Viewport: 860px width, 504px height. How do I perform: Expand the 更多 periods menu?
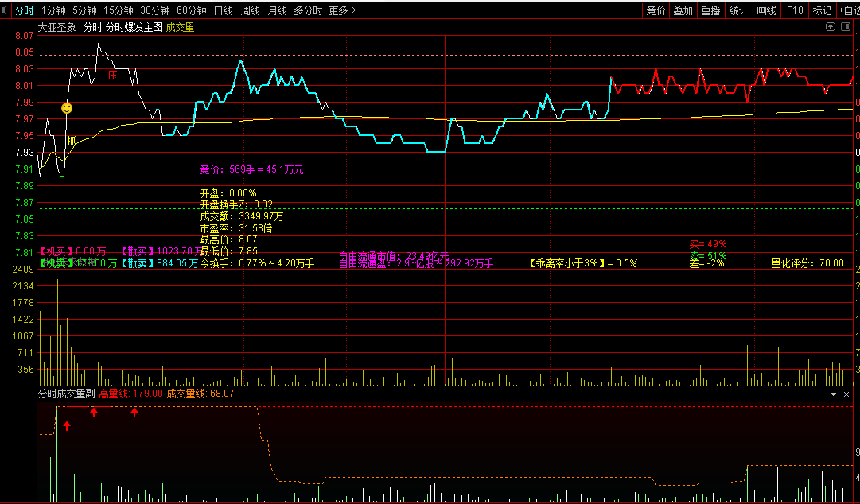(342, 10)
